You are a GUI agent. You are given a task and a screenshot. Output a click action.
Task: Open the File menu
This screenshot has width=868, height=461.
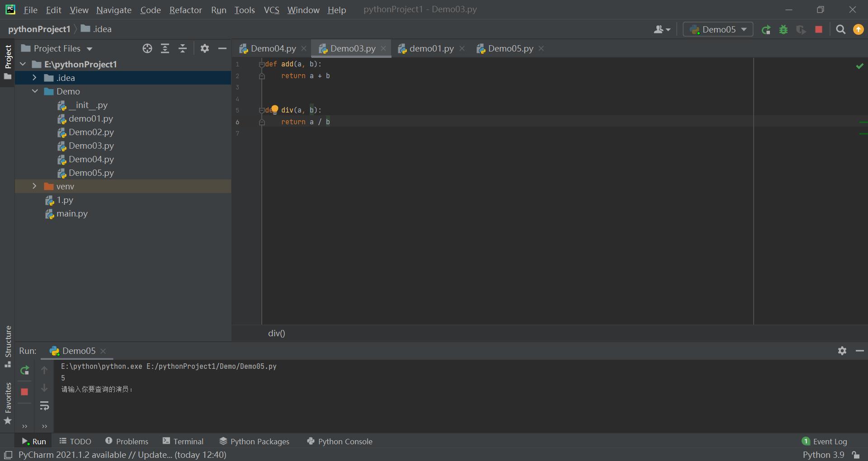pyautogui.click(x=30, y=9)
